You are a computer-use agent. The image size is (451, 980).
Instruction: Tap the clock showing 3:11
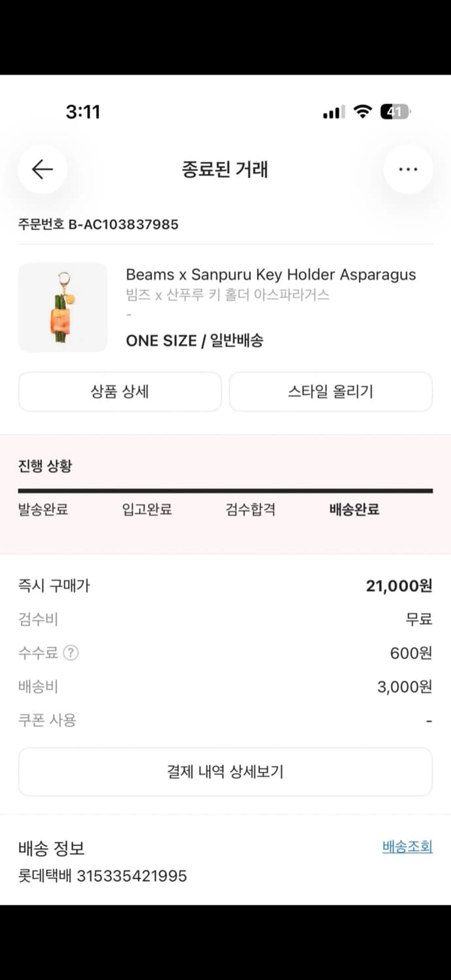(x=83, y=111)
